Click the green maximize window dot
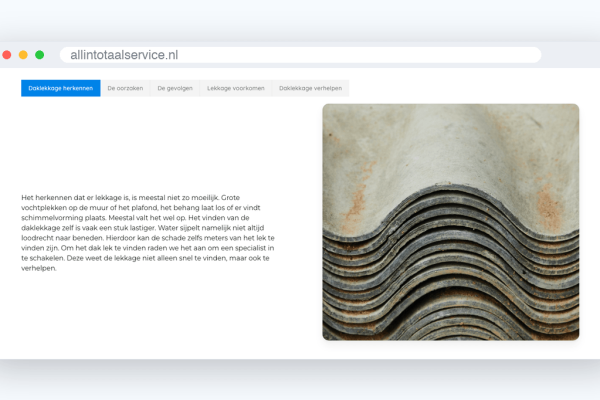Viewport: 600px width, 400px height. [39, 55]
